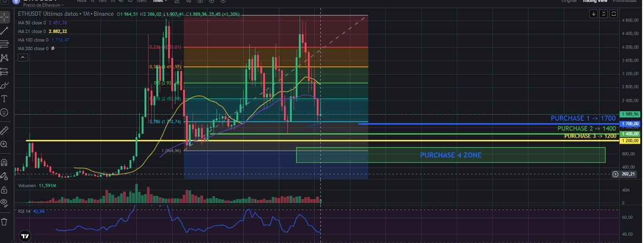Select the MA 200 close indicator legend
The image size is (644, 243).
tap(36, 49)
